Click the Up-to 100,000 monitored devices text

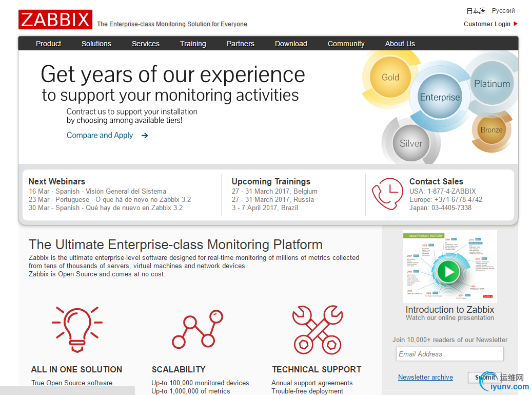pyautogui.click(x=200, y=383)
